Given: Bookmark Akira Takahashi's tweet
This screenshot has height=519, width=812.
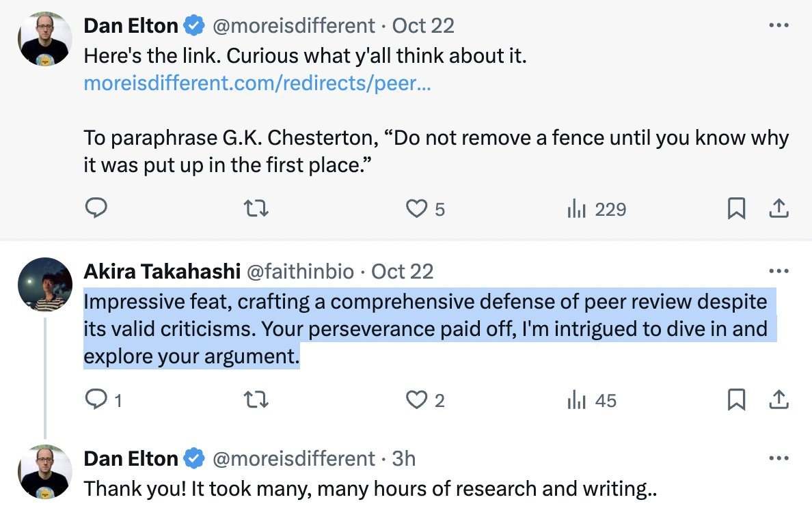Looking at the screenshot, I should 736,399.
